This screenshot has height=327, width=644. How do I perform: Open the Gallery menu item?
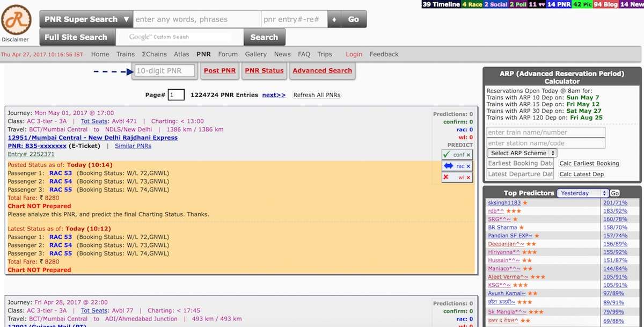(x=256, y=54)
